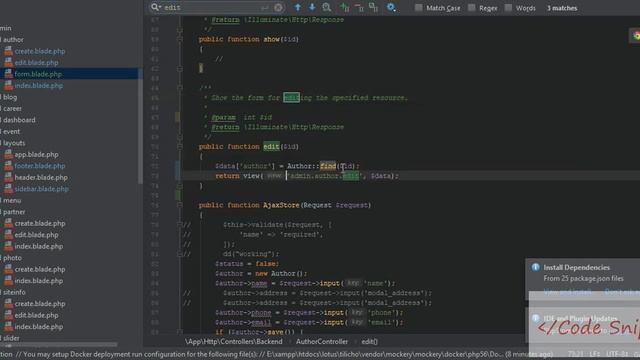Collapse the show($id) function fold marker
640x360 pixels.
180,39
